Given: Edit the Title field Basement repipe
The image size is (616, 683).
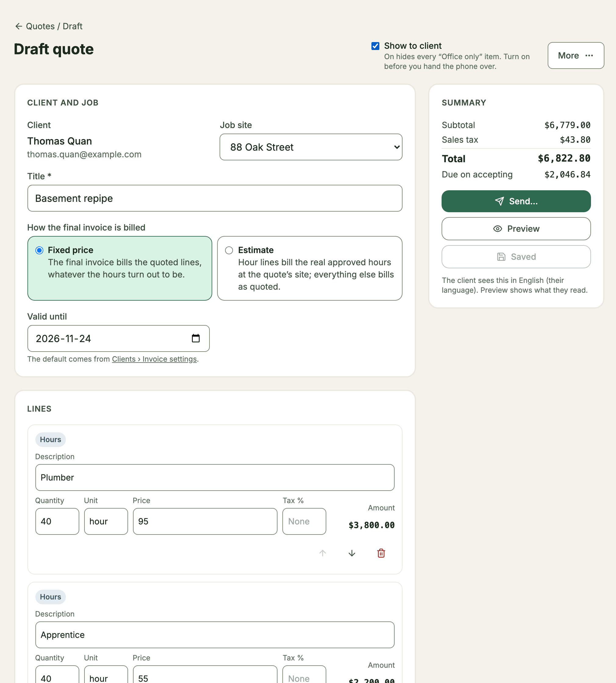Looking at the screenshot, I should pos(215,198).
